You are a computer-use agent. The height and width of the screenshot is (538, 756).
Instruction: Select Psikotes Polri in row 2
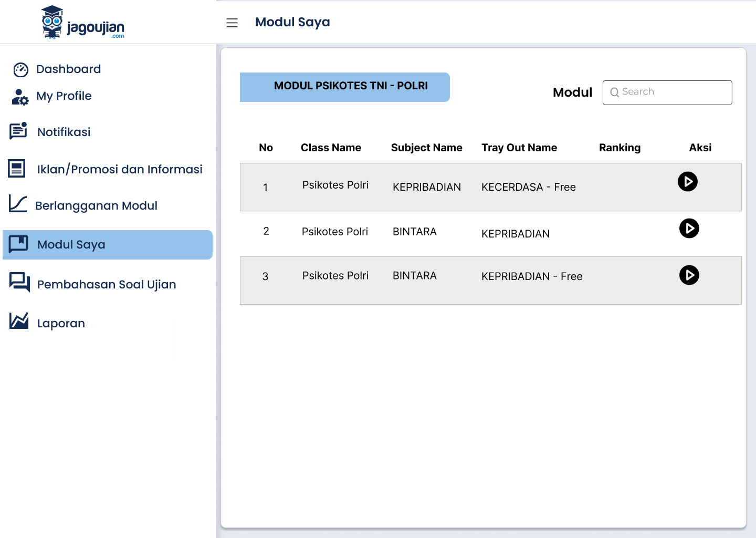[335, 232]
